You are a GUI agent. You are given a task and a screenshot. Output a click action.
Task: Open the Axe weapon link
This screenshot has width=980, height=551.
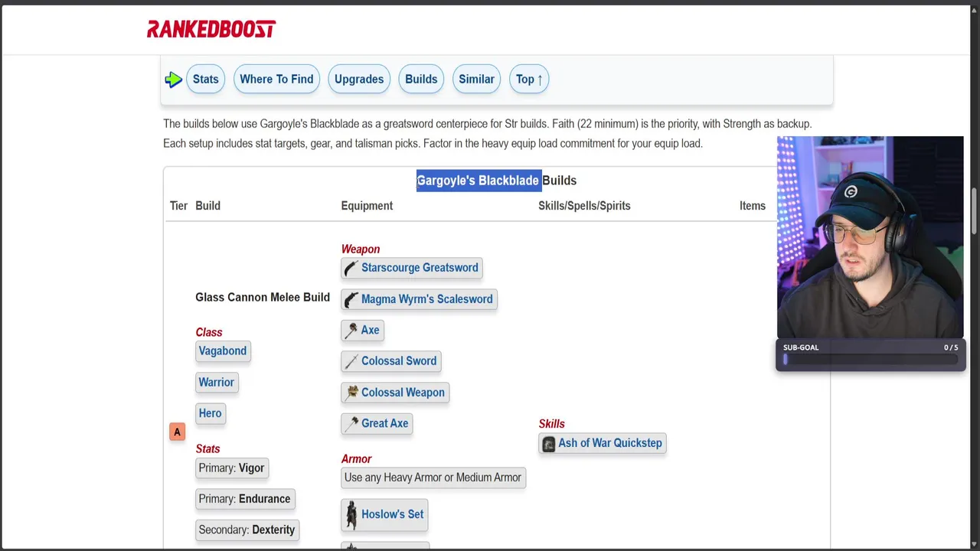click(x=370, y=330)
